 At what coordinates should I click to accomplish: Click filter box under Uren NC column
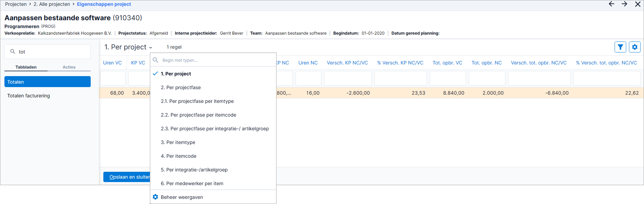[308, 79]
